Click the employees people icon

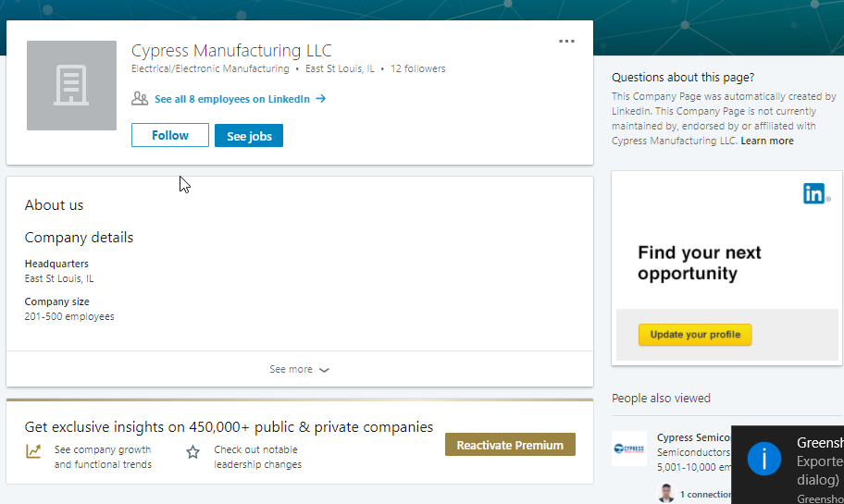click(140, 99)
